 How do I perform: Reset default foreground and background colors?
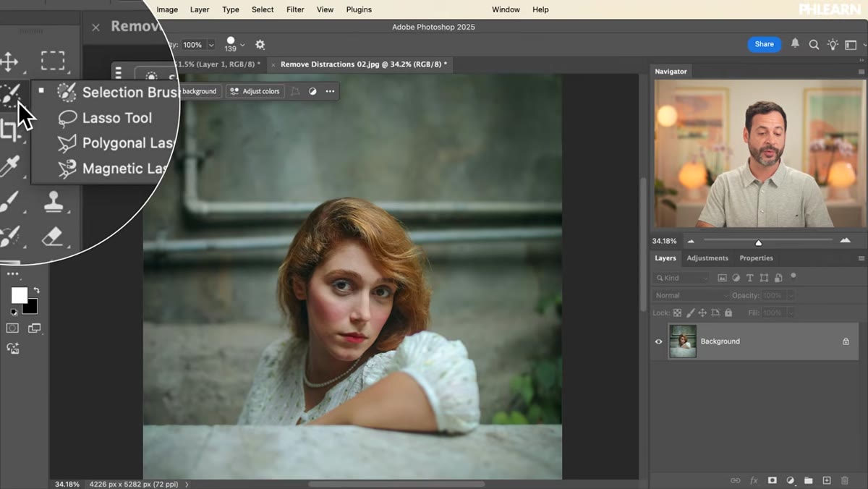pyautogui.click(x=13, y=312)
